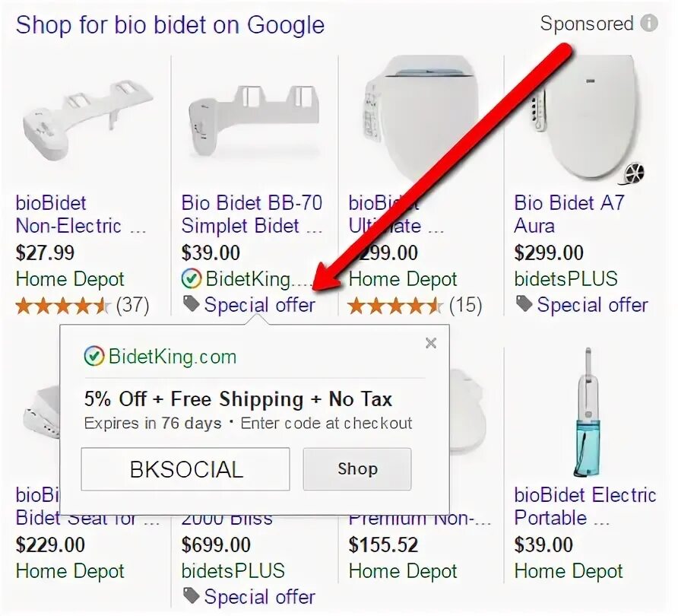Close the BidetKing offer popup
Image resolution: width=678 pixels, height=616 pixels.
point(431,343)
